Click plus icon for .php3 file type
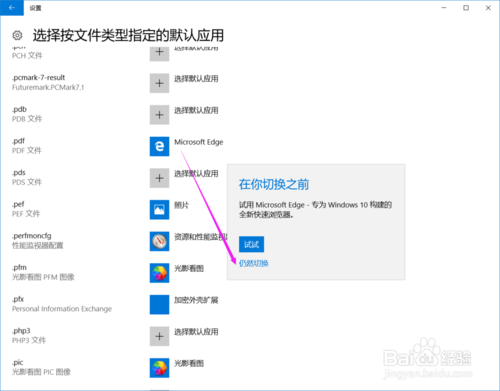 tap(159, 336)
